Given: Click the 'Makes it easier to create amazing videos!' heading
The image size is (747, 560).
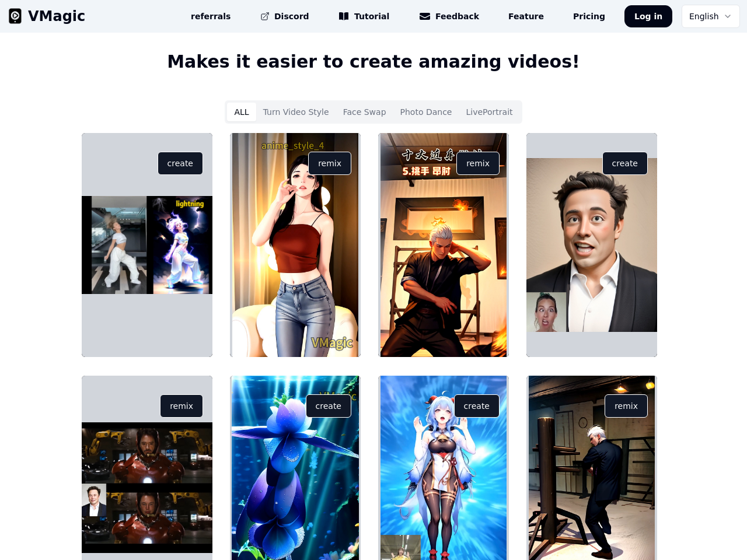Looking at the screenshot, I should click(373, 61).
